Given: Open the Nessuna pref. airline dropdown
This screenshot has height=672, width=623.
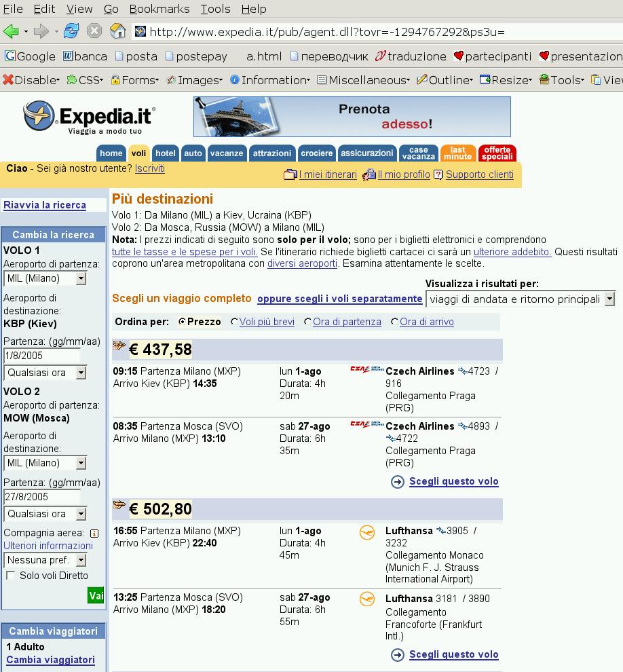Looking at the screenshot, I should [45, 560].
